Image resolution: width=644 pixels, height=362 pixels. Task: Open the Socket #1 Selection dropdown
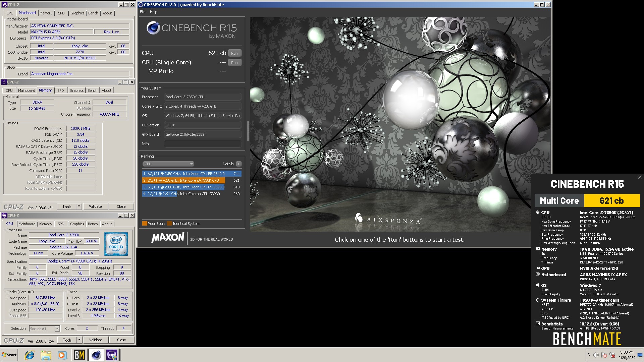click(x=44, y=329)
